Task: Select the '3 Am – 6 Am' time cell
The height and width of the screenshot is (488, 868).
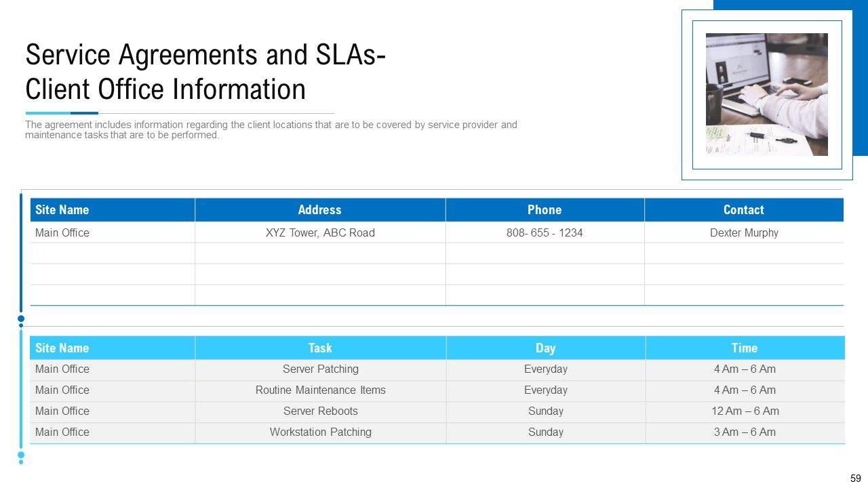Action: point(745,432)
